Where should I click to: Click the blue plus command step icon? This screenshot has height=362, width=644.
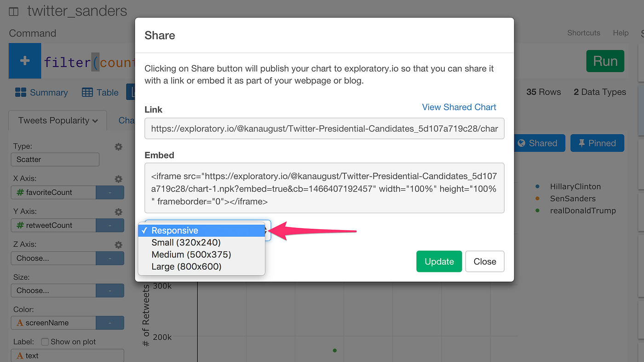pyautogui.click(x=24, y=61)
